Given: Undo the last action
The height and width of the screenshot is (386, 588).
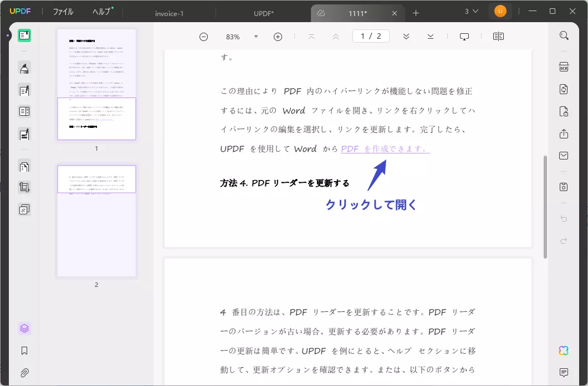Looking at the screenshot, I should pyautogui.click(x=564, y=219).
